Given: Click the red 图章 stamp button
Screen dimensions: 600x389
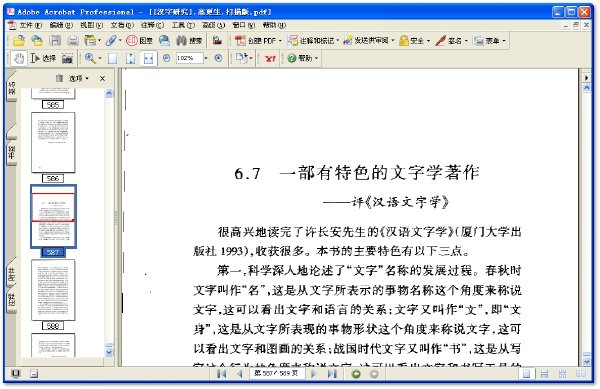Looking at the screenshot, I should (x=139, y=40).
